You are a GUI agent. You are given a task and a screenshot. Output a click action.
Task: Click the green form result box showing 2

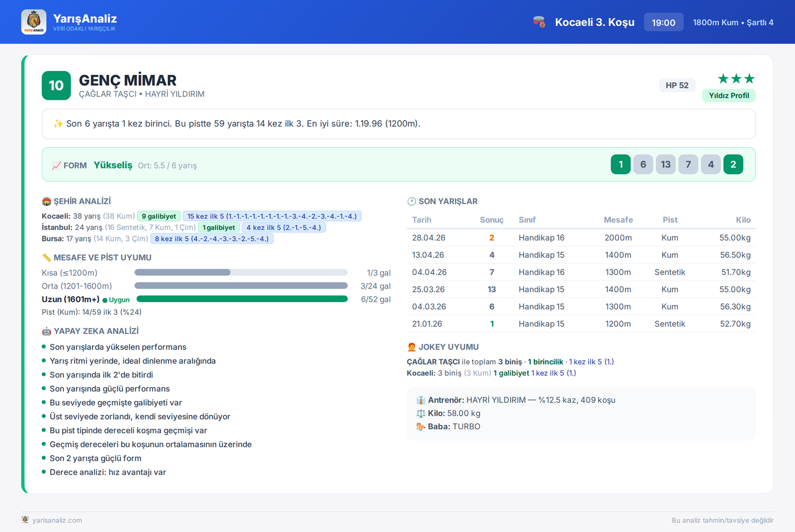[733, 164]
